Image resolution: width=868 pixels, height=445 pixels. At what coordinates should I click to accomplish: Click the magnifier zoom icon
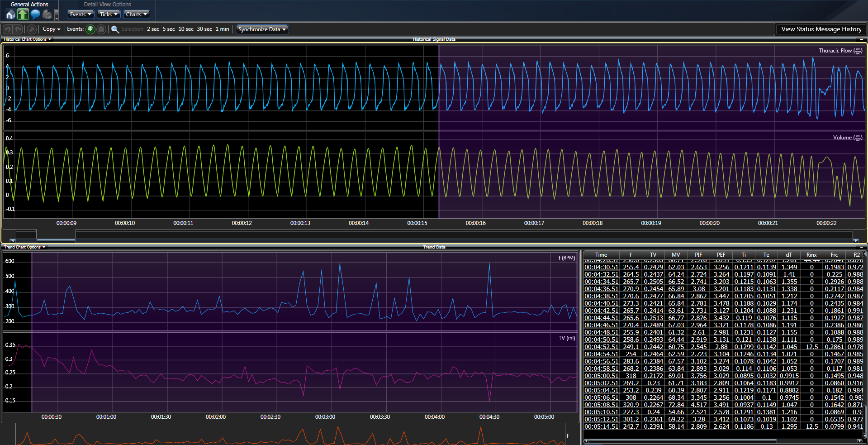pyautogui.click(x=115, y=29)
